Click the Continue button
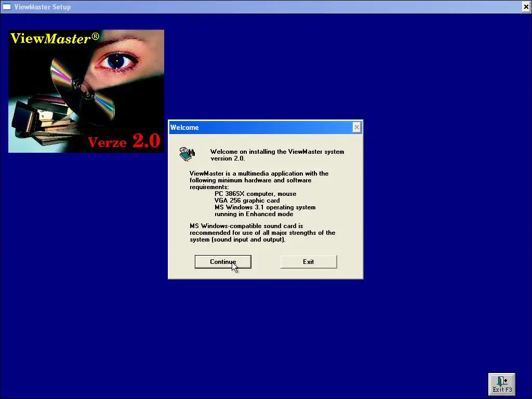532x399 pixels. click(223, 262)
